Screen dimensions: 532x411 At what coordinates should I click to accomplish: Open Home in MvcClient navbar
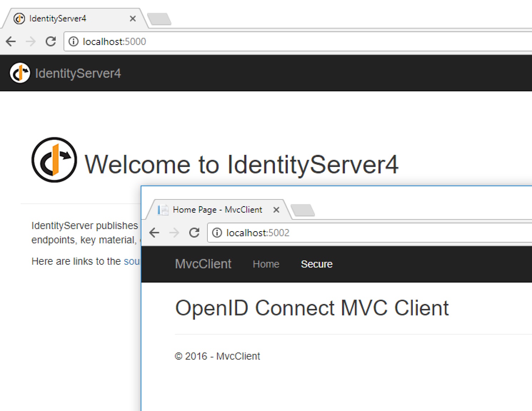(266, 264)
